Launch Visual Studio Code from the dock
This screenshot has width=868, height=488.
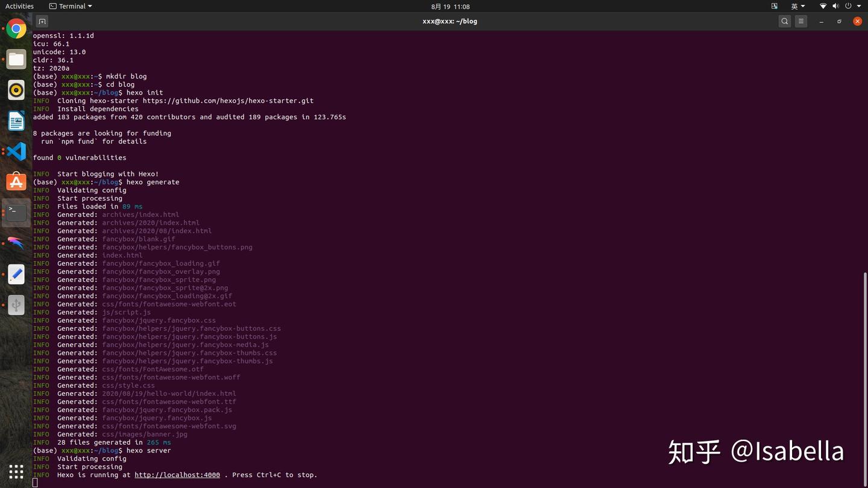pos(16,151)
